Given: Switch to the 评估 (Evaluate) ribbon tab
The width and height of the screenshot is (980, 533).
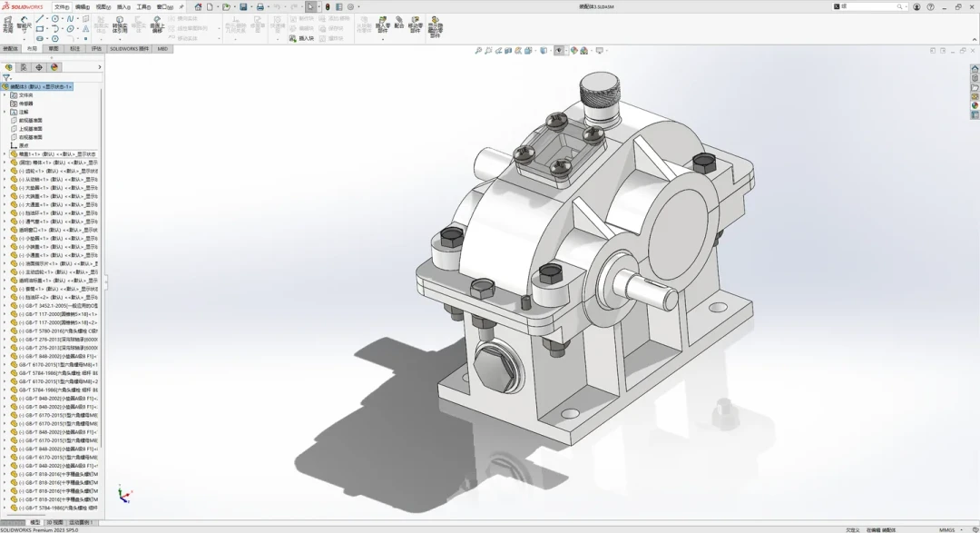Looking at the screenshot, I should 96,49.
